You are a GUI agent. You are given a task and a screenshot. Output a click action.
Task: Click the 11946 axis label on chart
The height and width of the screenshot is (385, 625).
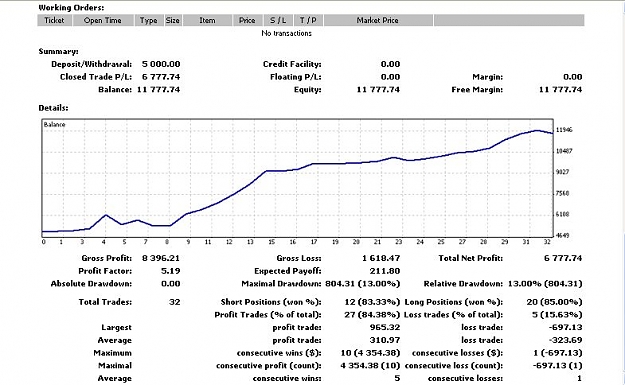pyautogui.click(x=564, y=130)
